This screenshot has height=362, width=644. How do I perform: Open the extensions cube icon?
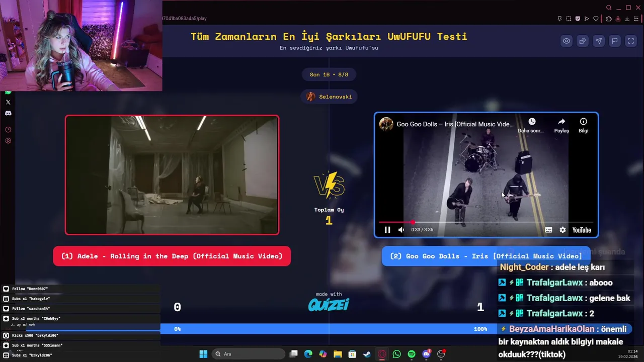(x=609, y=19)
